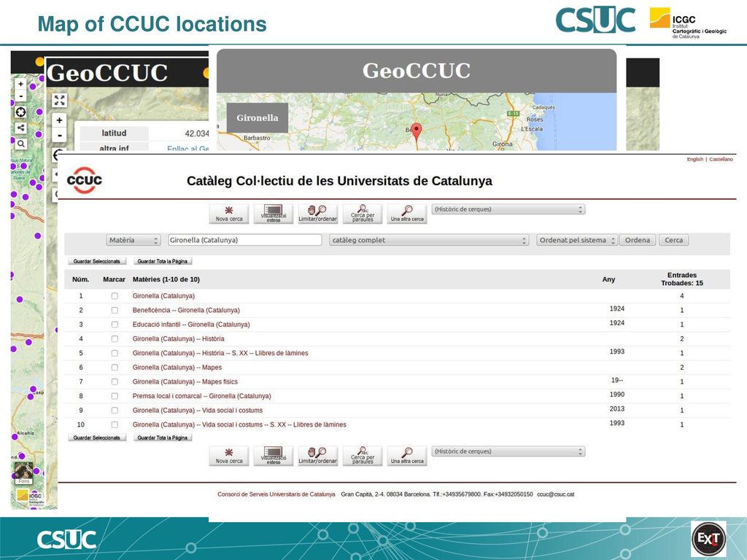
Task: Click bottom Una altra cerca icon
Action: pos(407,456)
